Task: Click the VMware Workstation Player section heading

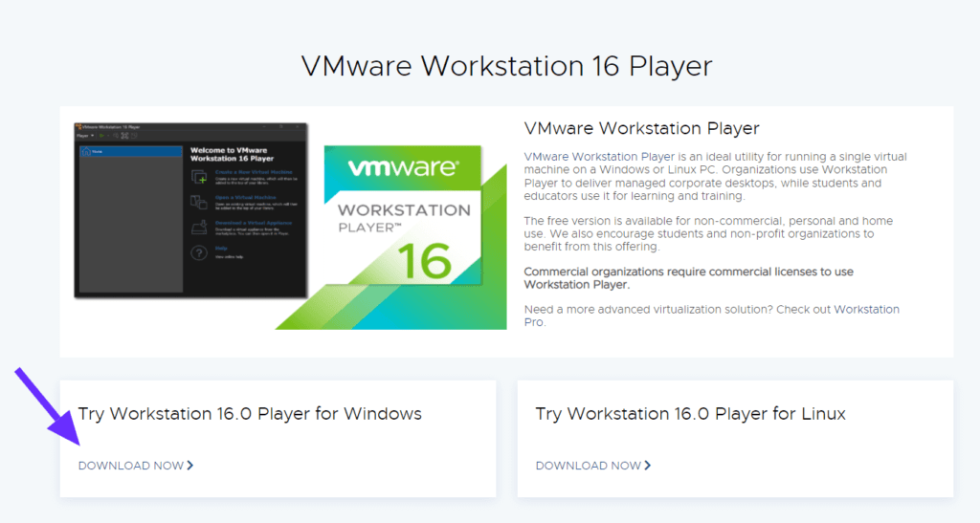Action: pos(641,128)
